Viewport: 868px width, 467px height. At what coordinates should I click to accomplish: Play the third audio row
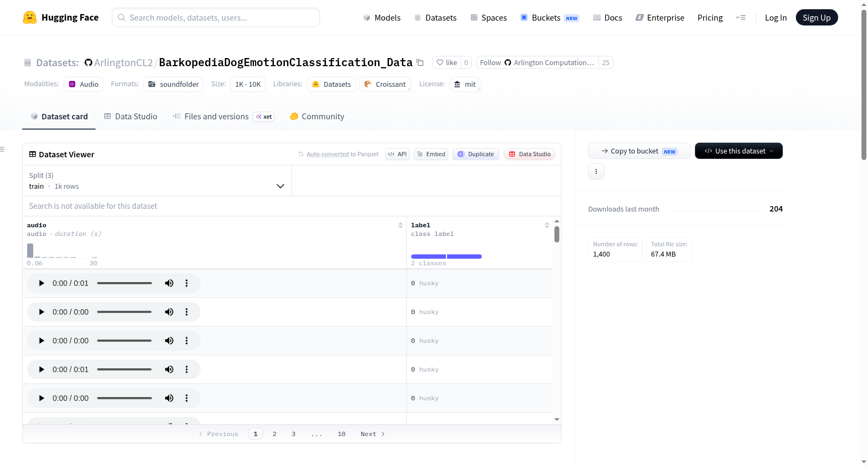41,341
